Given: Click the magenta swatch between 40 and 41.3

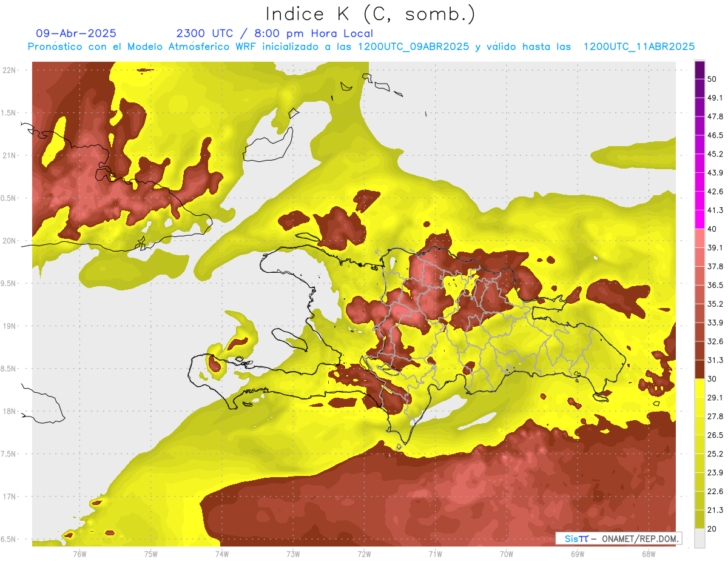Looking at the screenshot, I should 700,219.
